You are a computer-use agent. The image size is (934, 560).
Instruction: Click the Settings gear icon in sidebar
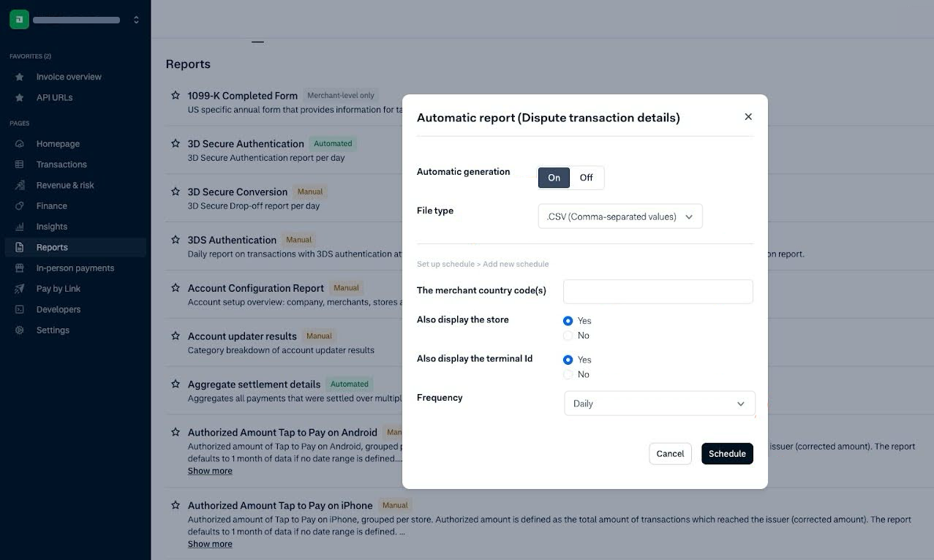pyautogui.click(x=20, y=330)
